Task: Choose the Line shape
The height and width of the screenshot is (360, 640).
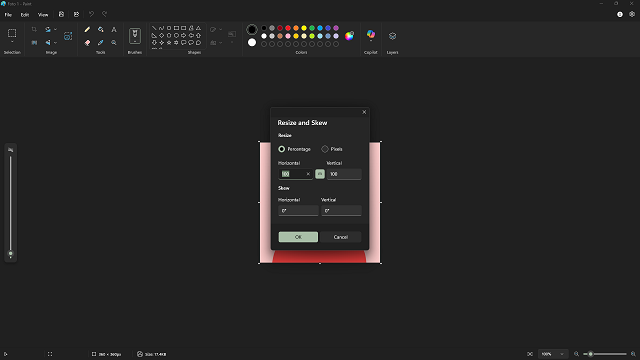Action: pos(154,28)
